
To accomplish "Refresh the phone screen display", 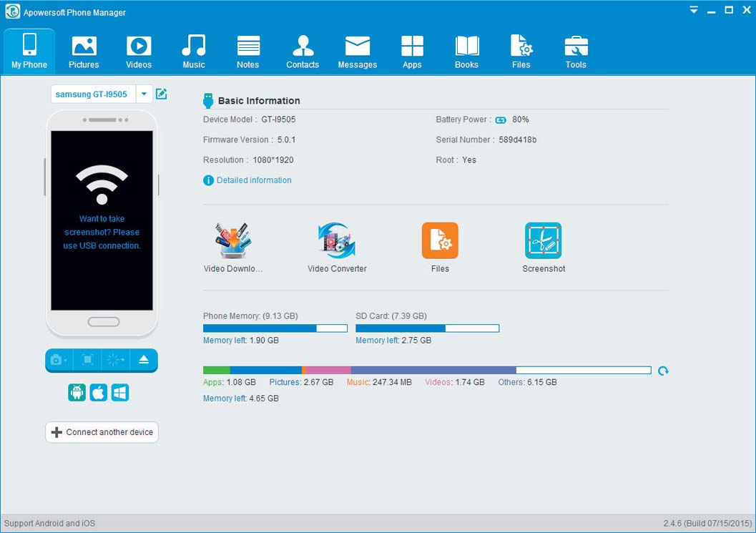I will click(115, 360).
